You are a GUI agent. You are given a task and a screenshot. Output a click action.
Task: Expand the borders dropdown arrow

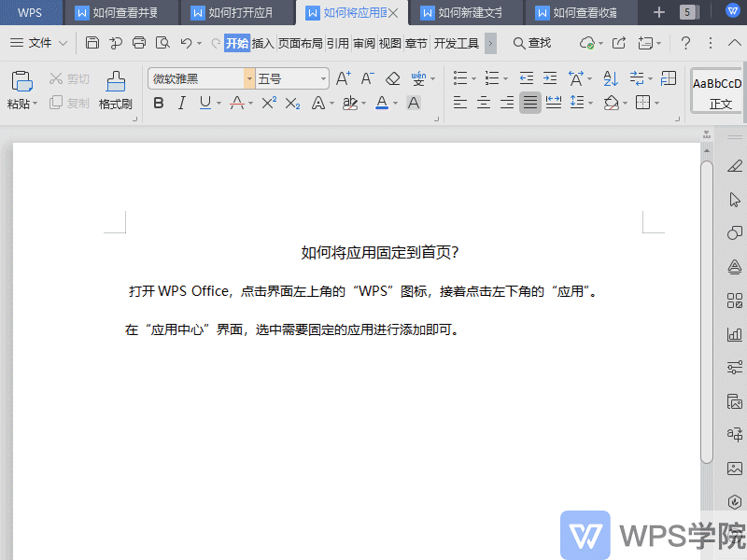656,103
